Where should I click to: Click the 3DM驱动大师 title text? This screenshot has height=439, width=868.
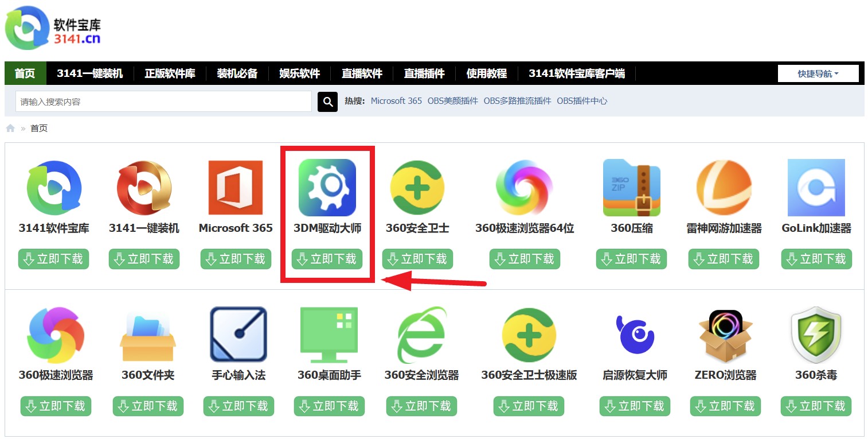pyautogui.click(x=327, y=228)
